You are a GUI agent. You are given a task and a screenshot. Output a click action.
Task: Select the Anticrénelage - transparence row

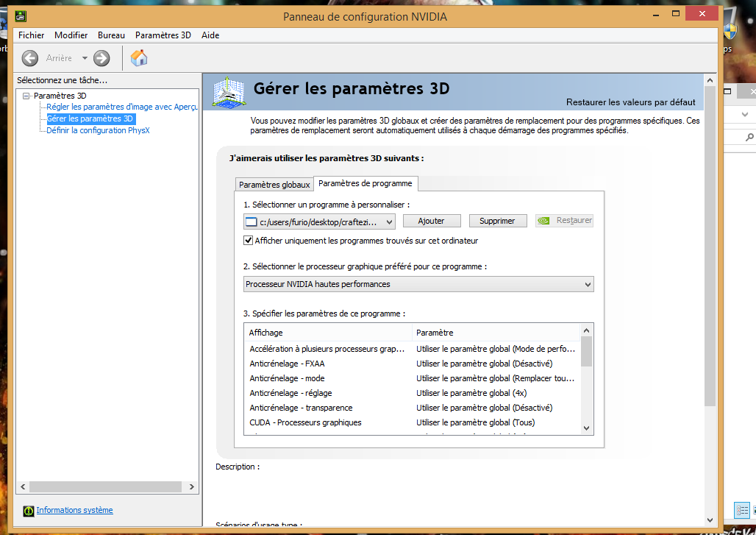pos(413,408)
